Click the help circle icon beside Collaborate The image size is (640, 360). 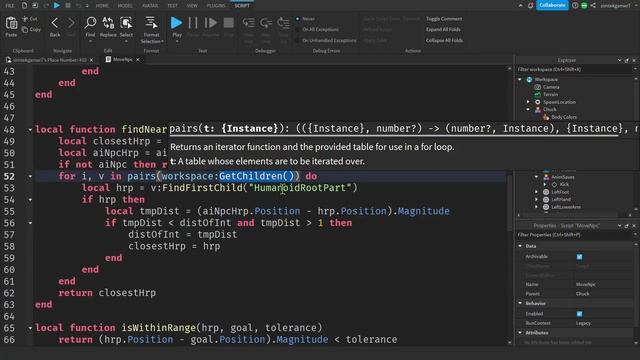click(575, 5)
